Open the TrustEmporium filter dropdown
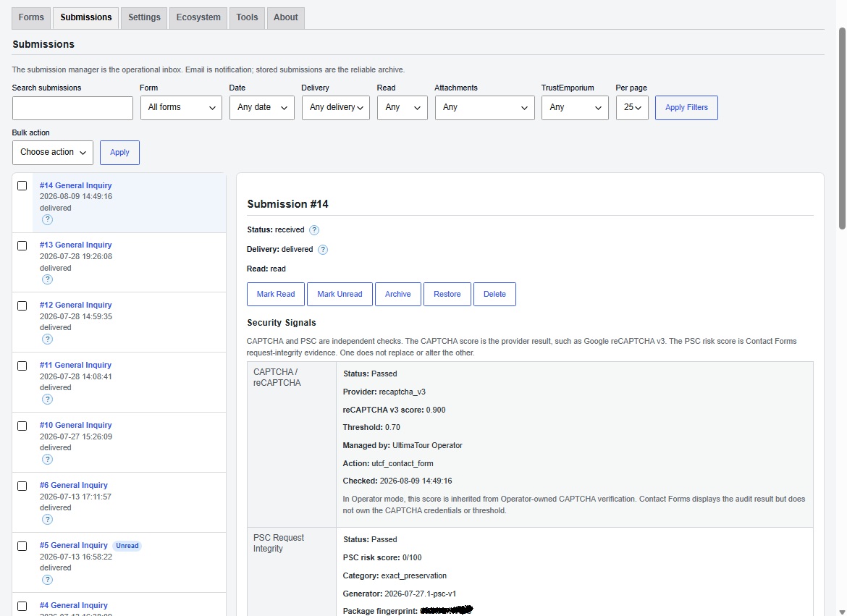This screenshot has width=847, height=616. pyautogui.click(x=575, y=108)
